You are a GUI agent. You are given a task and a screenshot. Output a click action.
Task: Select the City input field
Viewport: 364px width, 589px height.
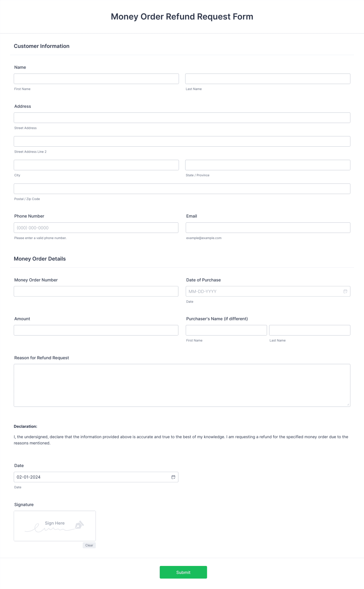tap(96, 165)
